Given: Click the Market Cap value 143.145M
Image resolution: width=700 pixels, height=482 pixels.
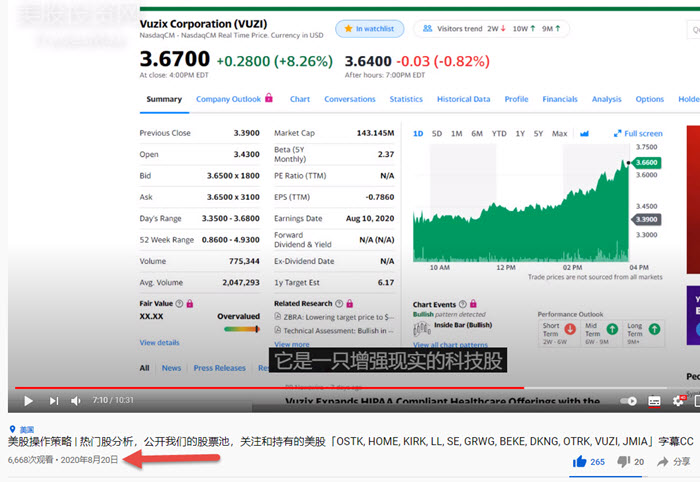Looking at the screenshot, I should 375,133.
